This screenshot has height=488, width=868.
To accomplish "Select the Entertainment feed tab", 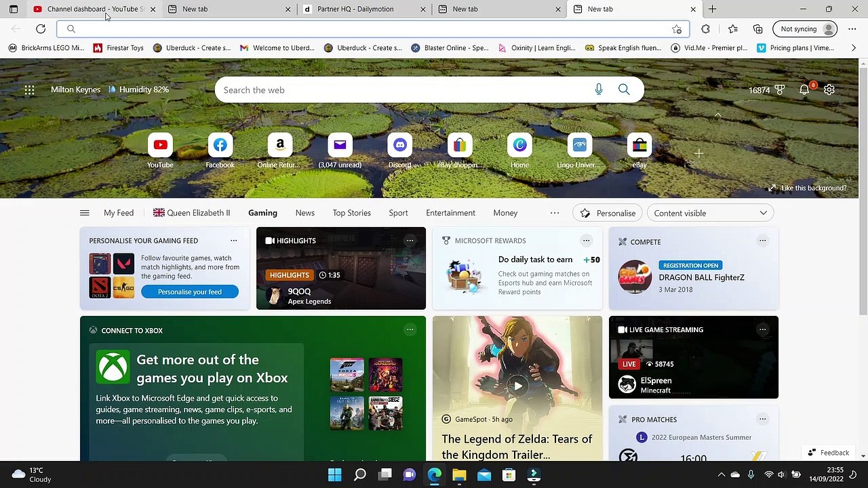I will [450, 213].
